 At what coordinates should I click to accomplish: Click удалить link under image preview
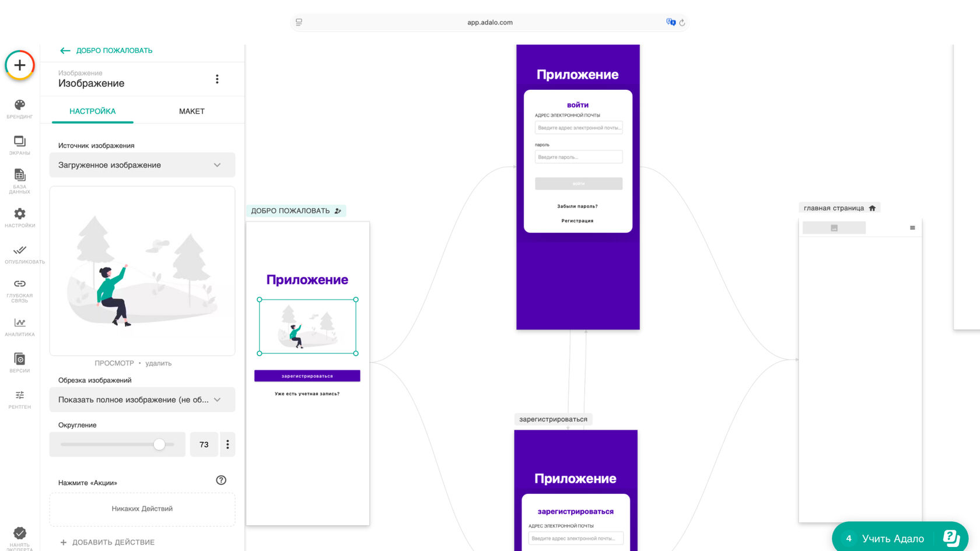159,363
